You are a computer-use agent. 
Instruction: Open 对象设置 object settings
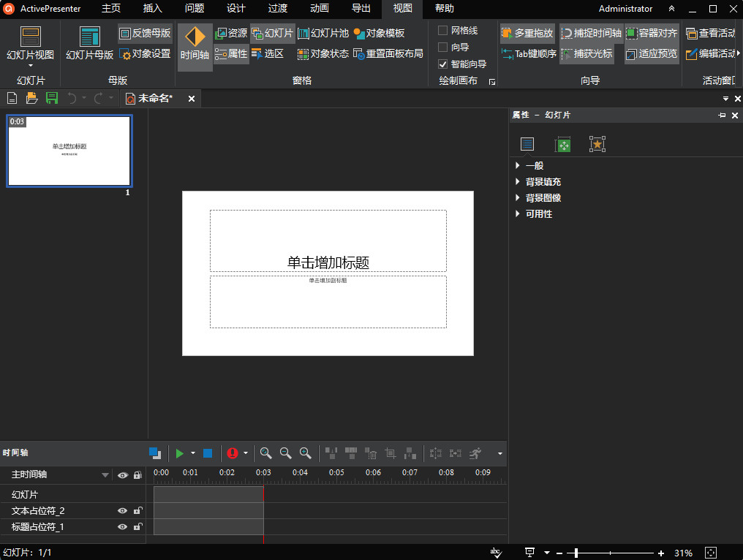tap(145, 54)
